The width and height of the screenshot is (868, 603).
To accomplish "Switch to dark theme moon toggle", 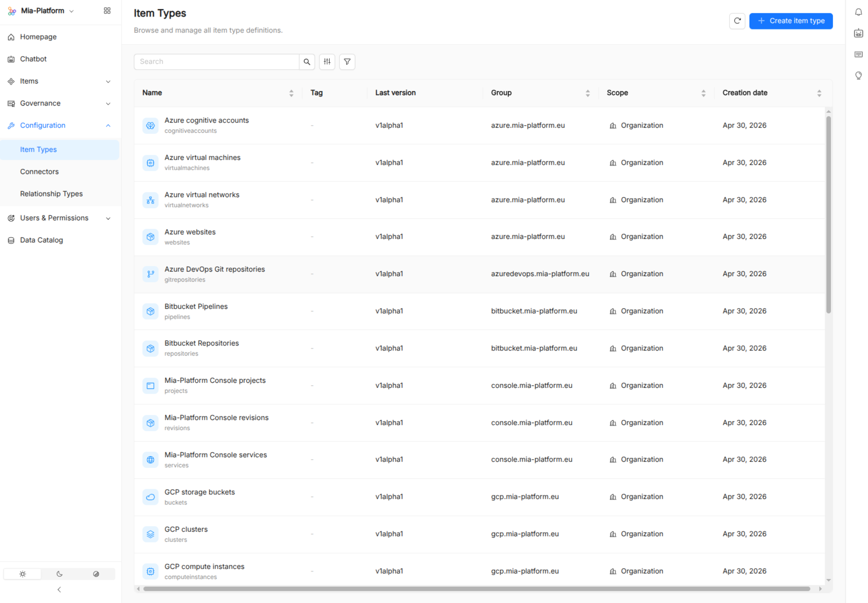I will click(59, 574).
